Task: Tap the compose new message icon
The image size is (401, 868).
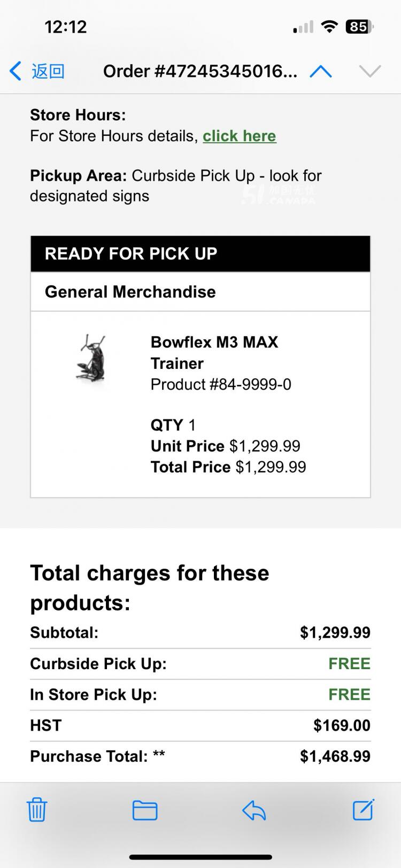Action: click(364, 809)
